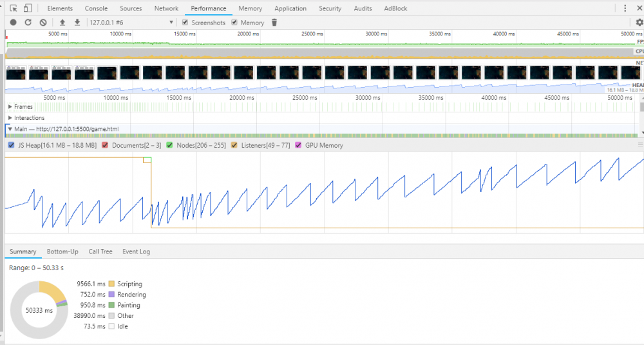Click the 9566.1 ms scripting value

point(91,284)
